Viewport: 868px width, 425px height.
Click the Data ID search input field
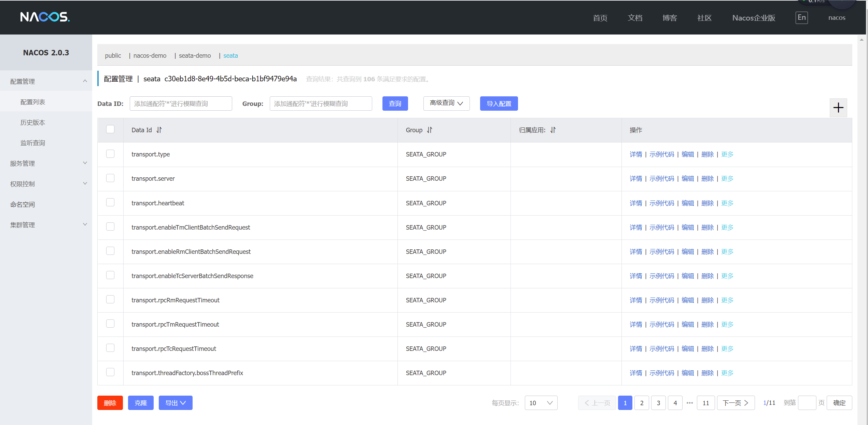click(x=181, y=104)
